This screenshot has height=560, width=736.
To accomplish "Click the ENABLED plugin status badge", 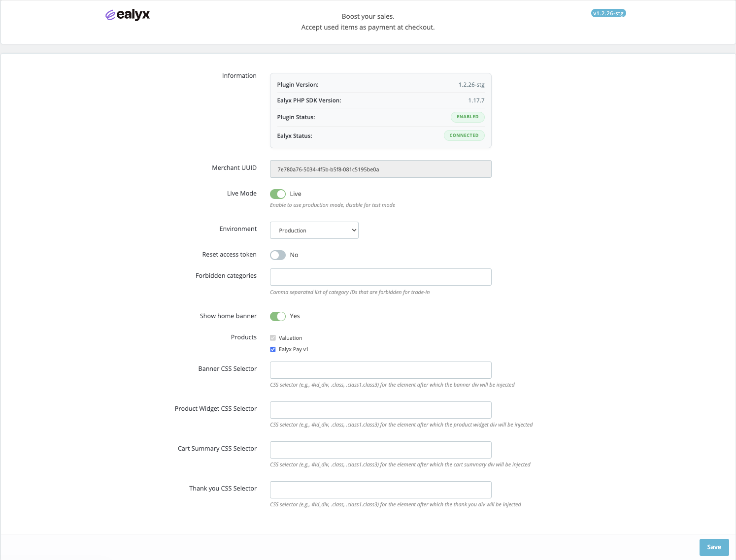I will tap(467, 117).
